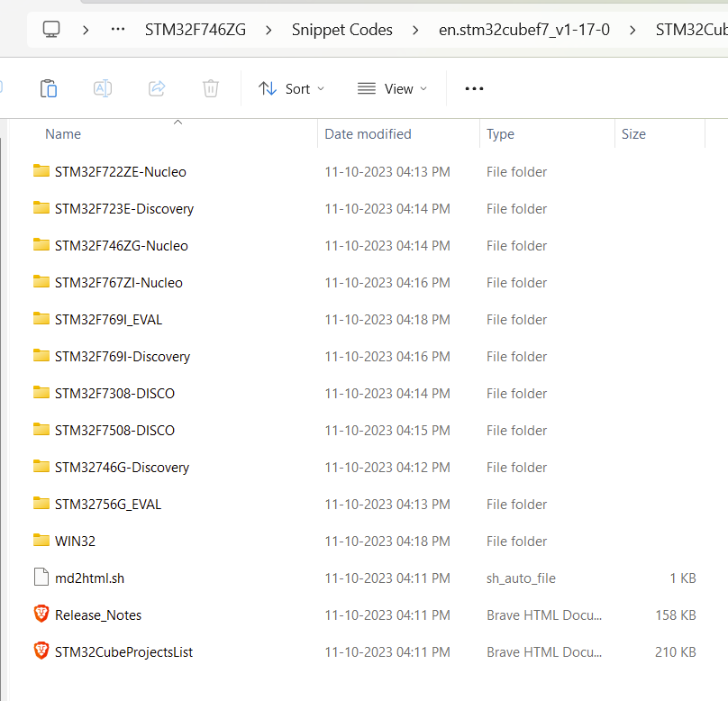This screenshot has width=728, height=701.
Task: Click the sh_auto_file type cell
Action: 521,578
